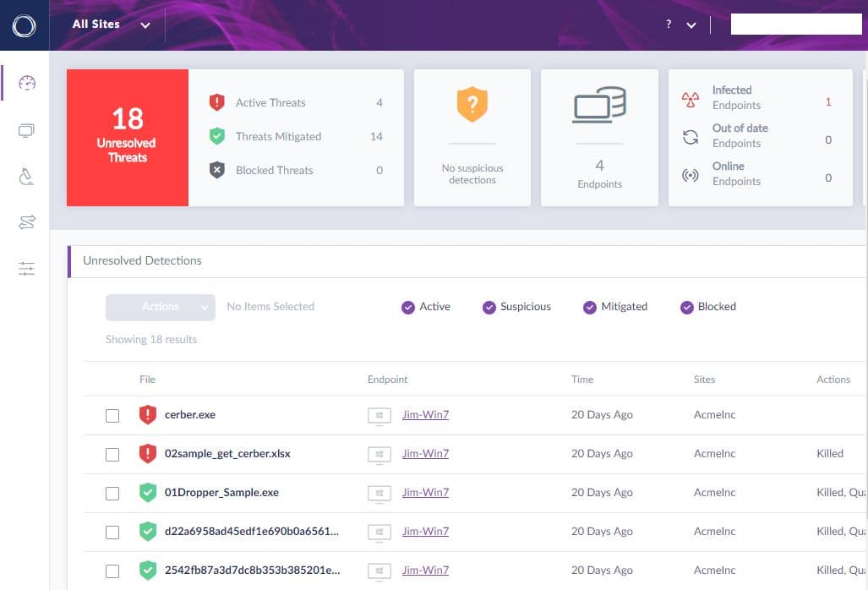
Task: Open the question mark help menu
Action: [668, 25]
